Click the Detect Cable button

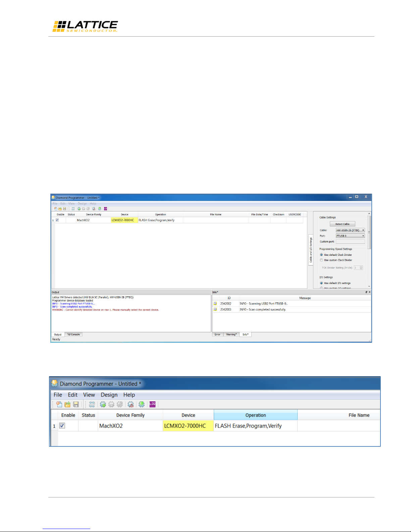tap(342, 224)
